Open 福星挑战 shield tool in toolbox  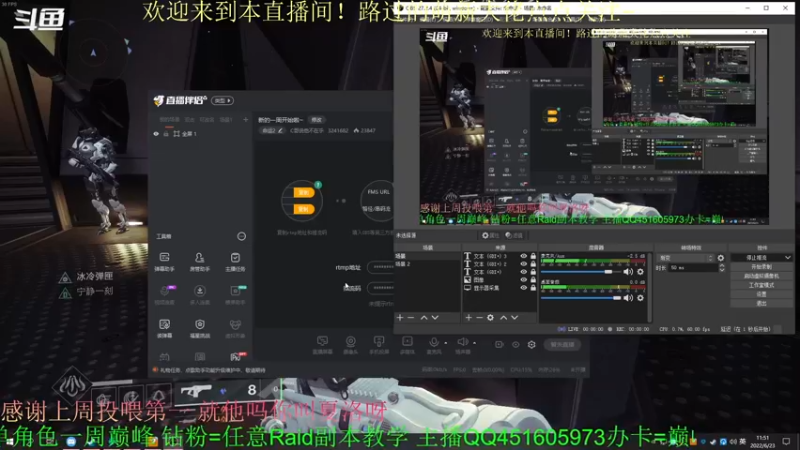[x=199, y=328]
